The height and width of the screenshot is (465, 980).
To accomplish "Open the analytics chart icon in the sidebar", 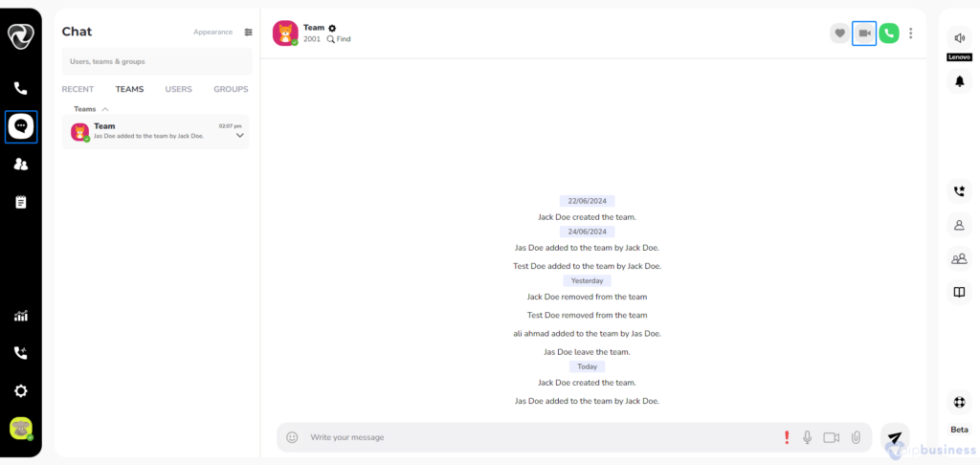I will click(21, 316).
